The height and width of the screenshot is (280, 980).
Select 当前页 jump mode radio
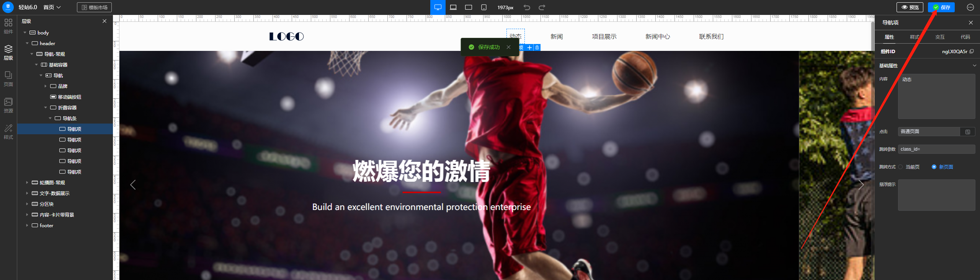click(900, 167)
